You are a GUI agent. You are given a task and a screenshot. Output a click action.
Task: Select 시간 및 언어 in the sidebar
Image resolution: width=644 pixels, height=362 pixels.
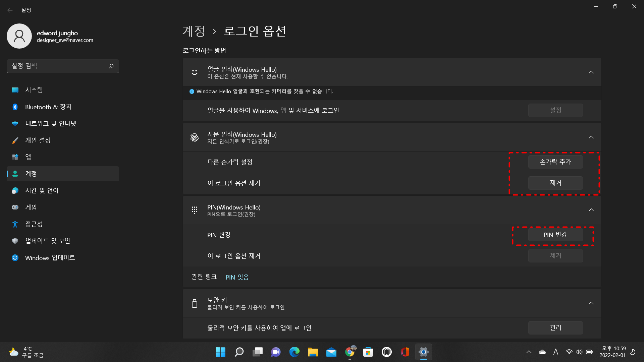[x=42, y=191]
